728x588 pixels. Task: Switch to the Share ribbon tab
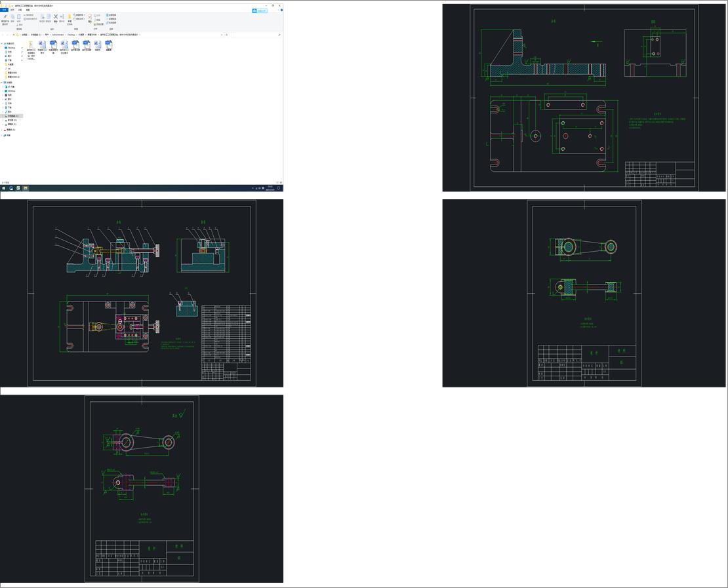point(20,10)
